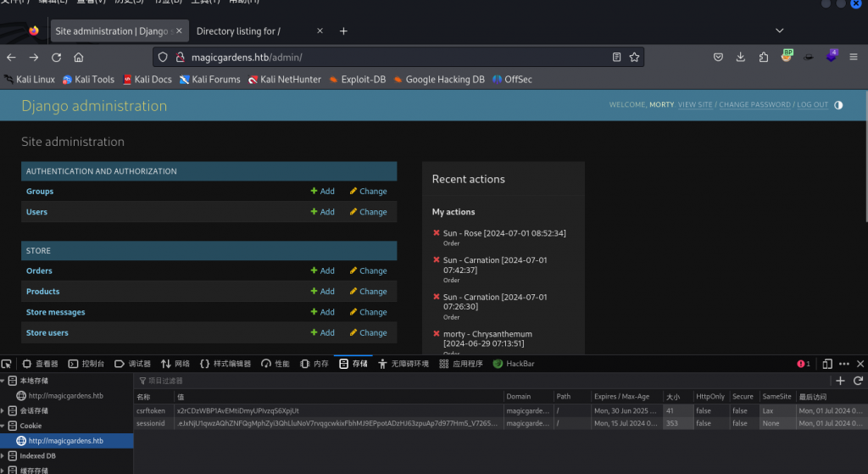Image resolution: width=868 pixels, height=474 pixels.
Task: Open the Firefox hamburger application menu
Action: (x=855, y=58)
